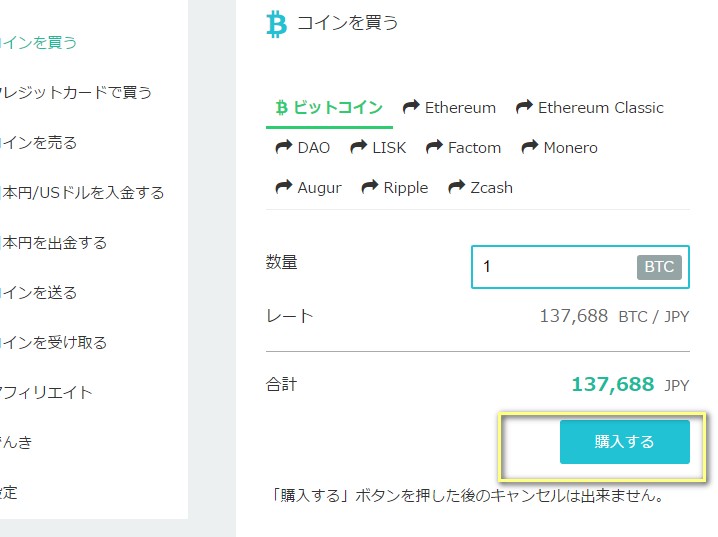718x537 pixels.
Task: Open コインを受け取る in the sidebar
Action: pyautogui.click(x=54, y=342)
